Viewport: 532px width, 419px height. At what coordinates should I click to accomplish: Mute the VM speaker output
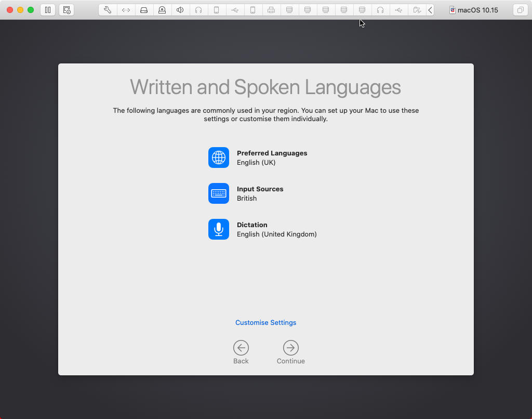(x=180, y=9)
